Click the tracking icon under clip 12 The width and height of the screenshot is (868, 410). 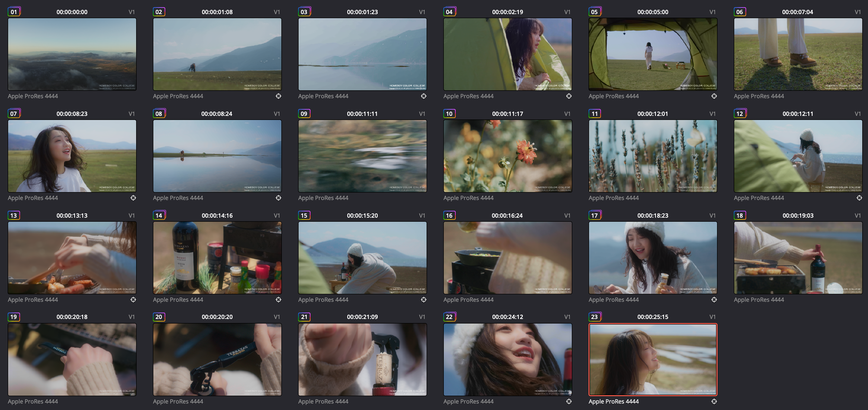pyautogui.click(x=859, y=198)
